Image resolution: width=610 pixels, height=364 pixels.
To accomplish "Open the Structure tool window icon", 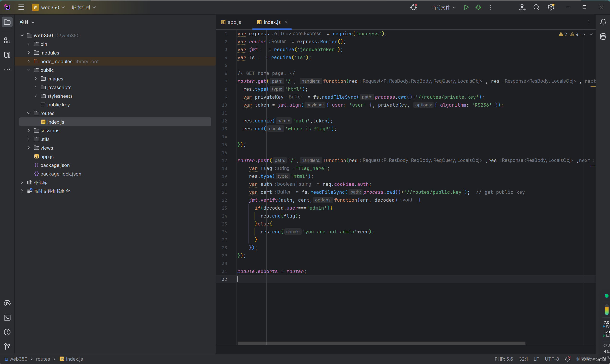I will tap(7, 40).
